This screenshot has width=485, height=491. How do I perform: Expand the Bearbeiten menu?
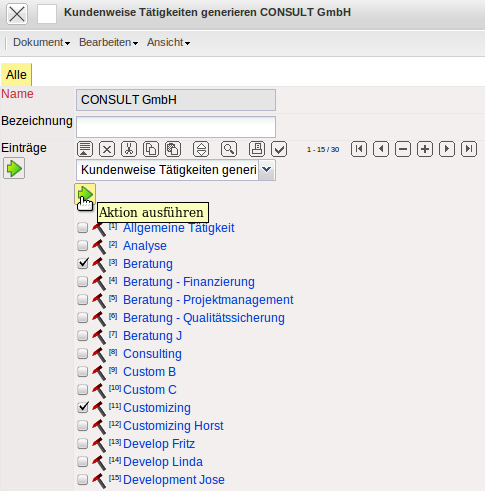(x=108, y=42)
